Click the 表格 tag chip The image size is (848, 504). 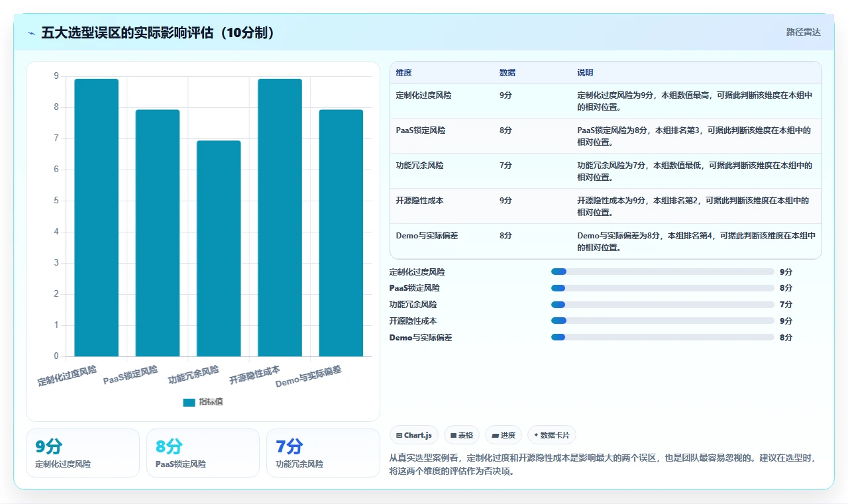pyautogui.click(x=461, y=435)
